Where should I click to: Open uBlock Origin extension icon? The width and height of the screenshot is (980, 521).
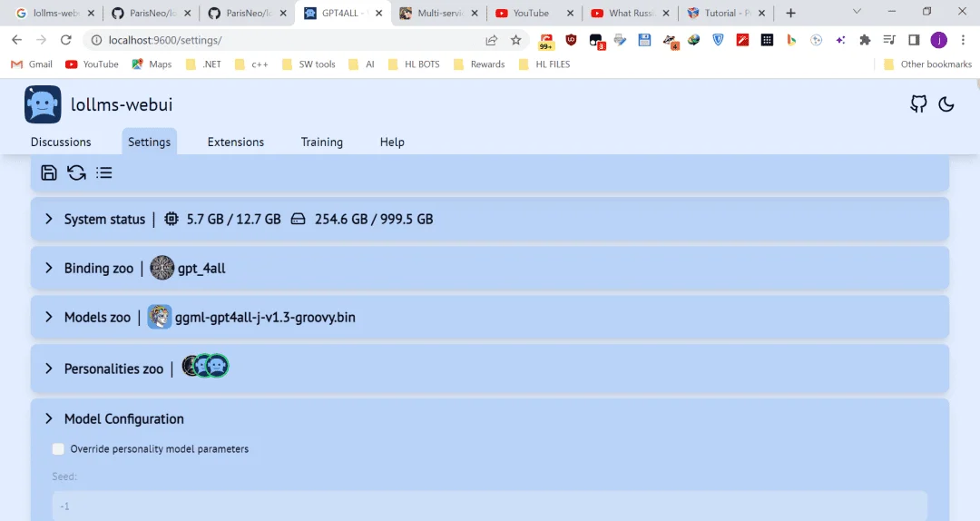point(571,40)
